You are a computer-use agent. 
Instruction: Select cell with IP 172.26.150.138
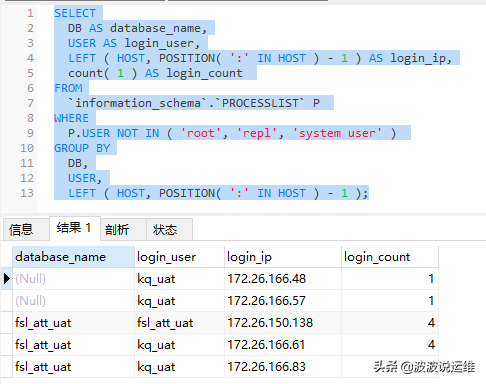[x=283, y=323]
